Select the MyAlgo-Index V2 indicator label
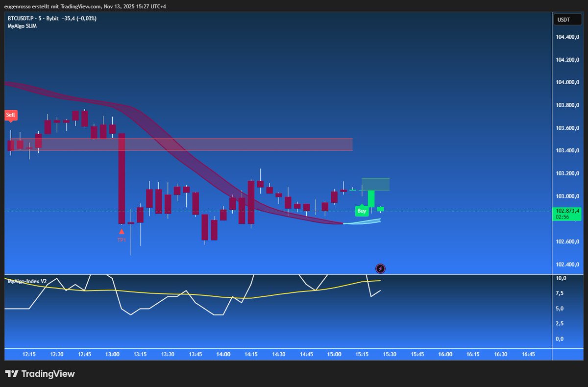Image resolution: width=588 pixels, height=387 pixels. point(27,281)
